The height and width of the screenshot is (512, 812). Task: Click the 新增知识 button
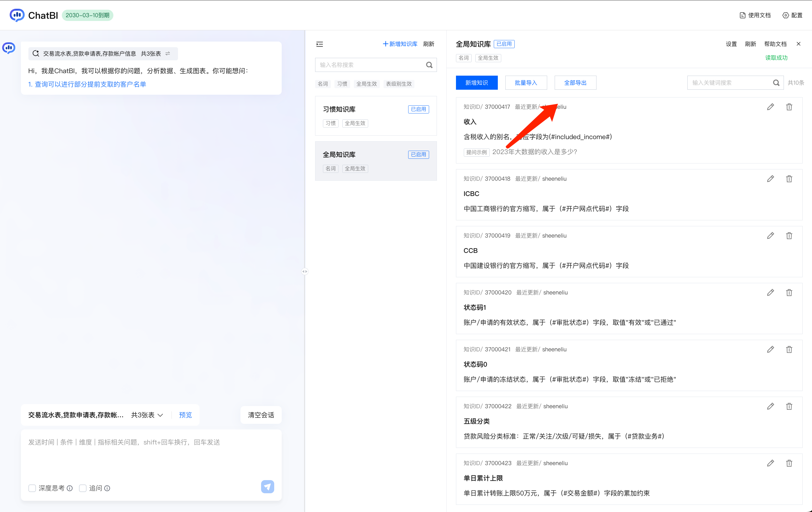[x=476, y=83]
